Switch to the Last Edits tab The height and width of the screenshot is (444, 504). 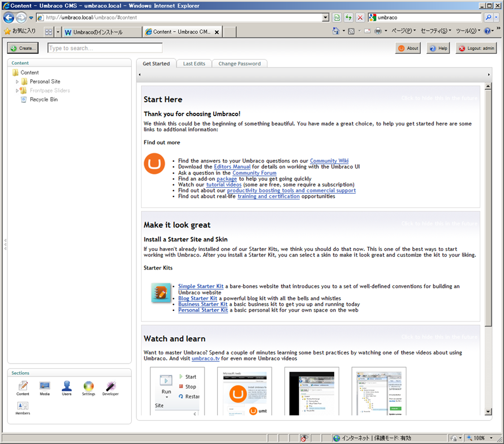[x=194, y=64]
